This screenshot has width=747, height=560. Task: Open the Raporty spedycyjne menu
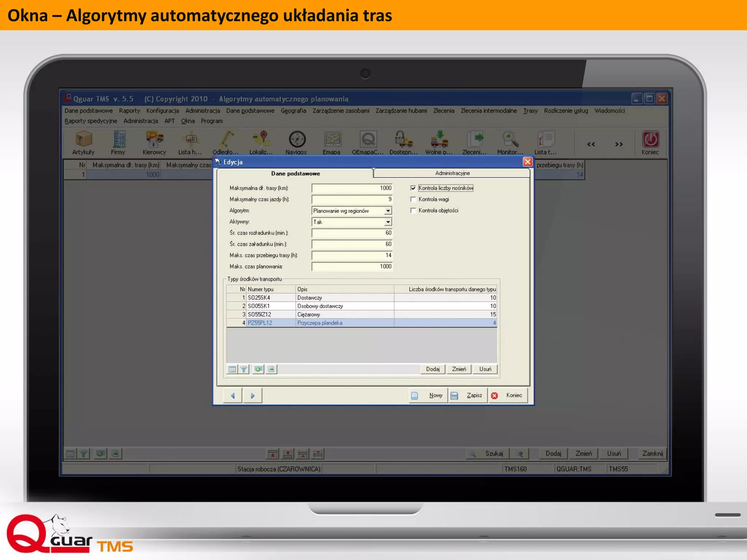[91, 121]
